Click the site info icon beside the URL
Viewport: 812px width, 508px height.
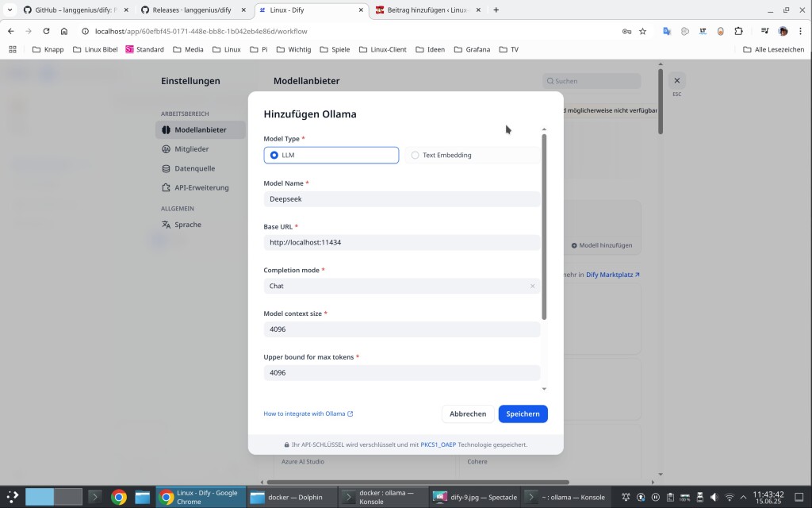tap(86, 31)
